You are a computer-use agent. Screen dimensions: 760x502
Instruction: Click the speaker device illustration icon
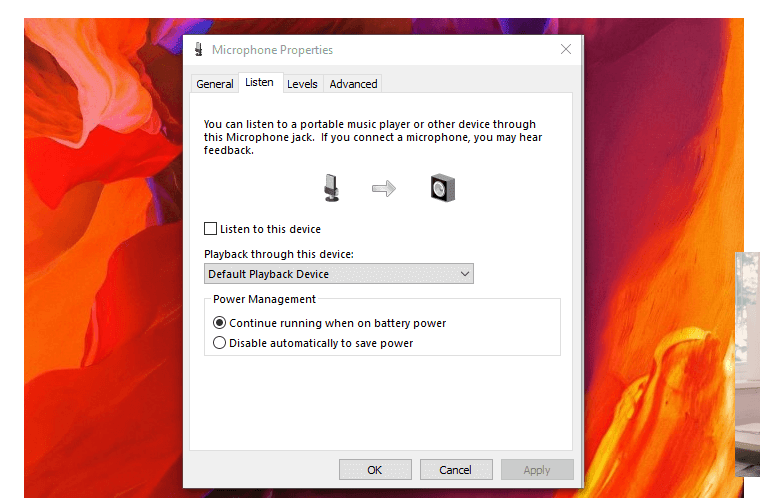(443, 188)
